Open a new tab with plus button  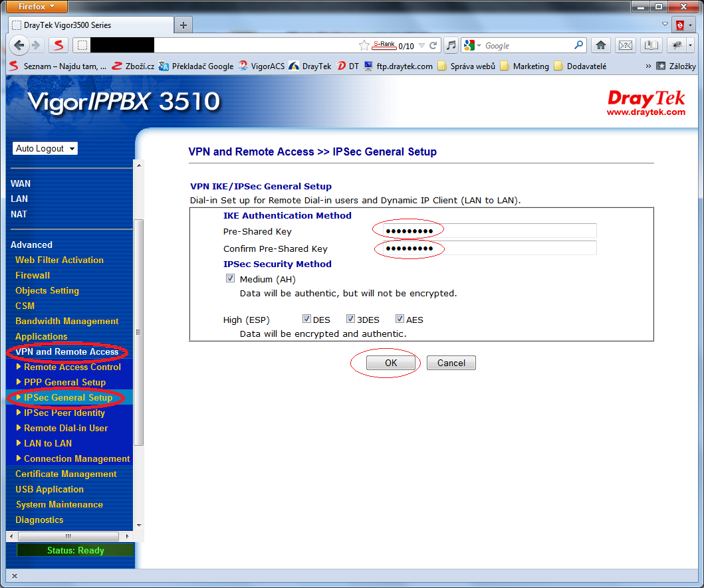pyautogui.click(x=183, y=25)
